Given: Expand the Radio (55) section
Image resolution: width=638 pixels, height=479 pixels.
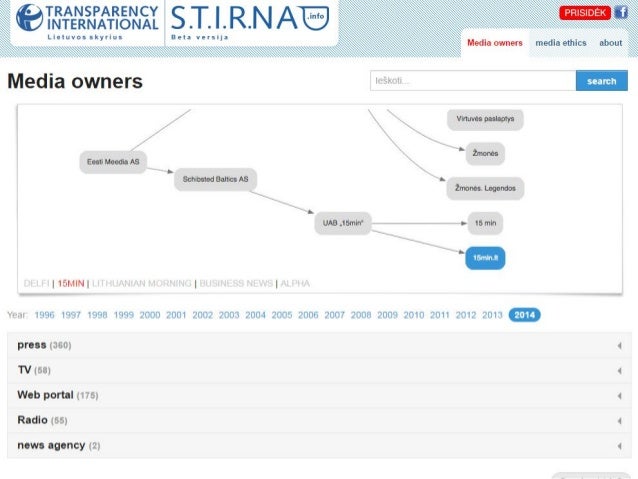Looking at the screenshot, I should pos(319,420).
